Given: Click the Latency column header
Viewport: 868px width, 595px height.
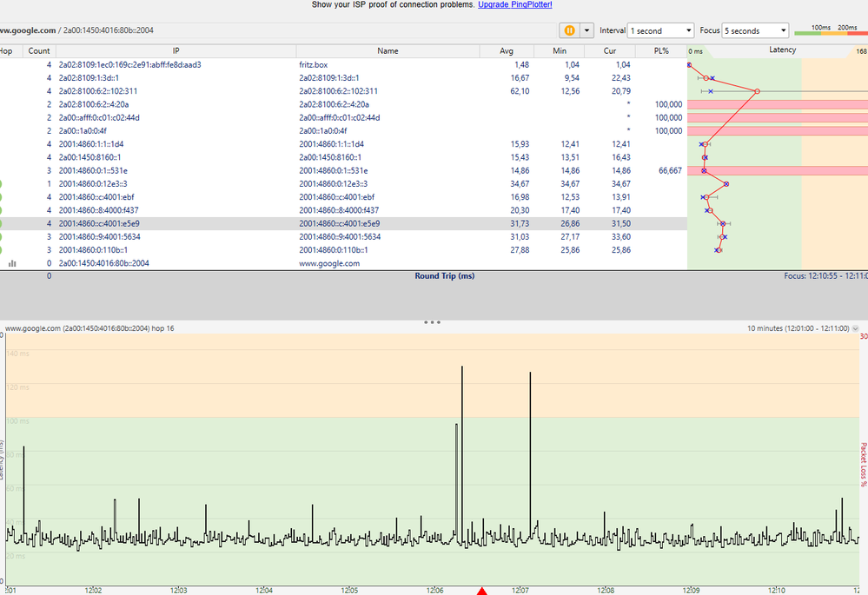Looking at the screenshot, I should 782,50.
